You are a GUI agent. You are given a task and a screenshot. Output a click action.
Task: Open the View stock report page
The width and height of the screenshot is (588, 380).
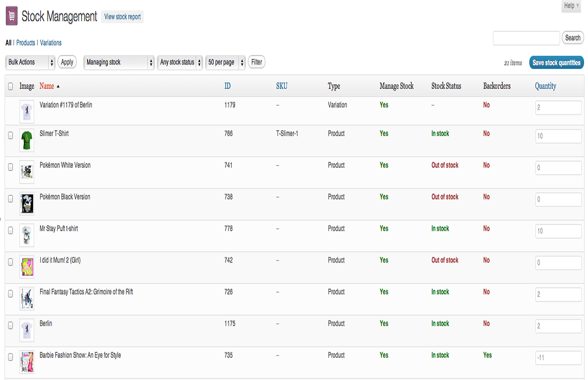[122, 16]
